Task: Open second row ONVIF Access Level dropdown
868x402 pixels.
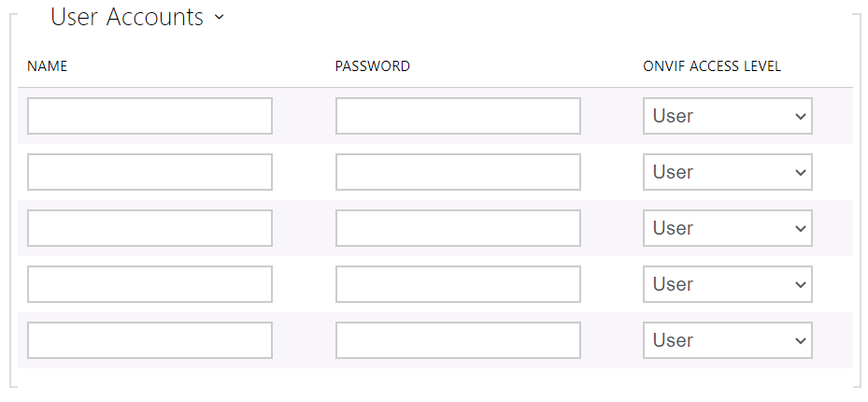Action: pos(727,172)
